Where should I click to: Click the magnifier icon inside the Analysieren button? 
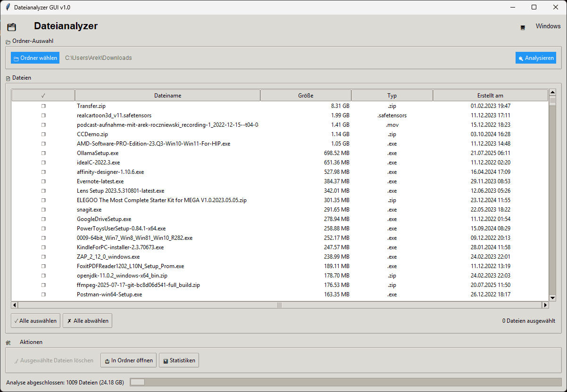[522, 57]
